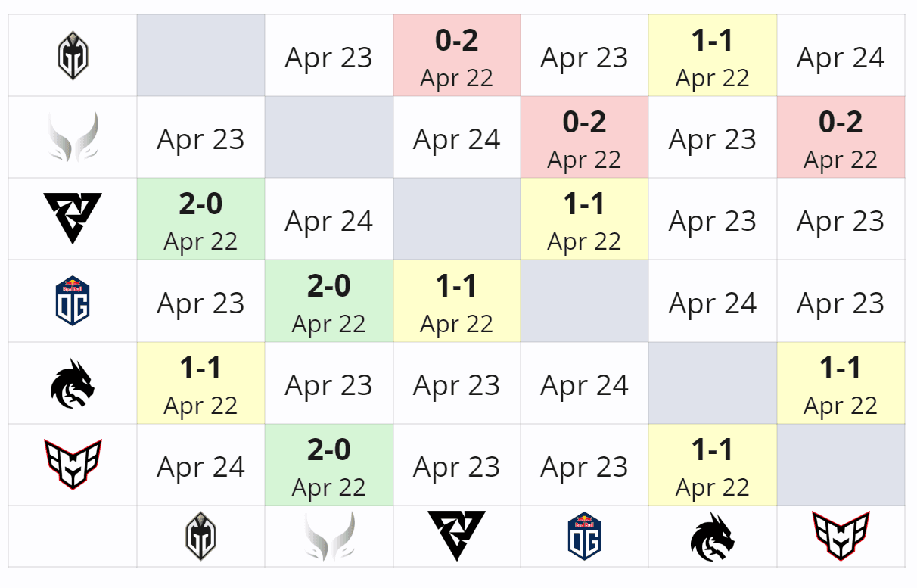Click Apr 24 match in Gaimin Gladiators row
This screenshot has width=917, height=588.
(x=841, y=58)
